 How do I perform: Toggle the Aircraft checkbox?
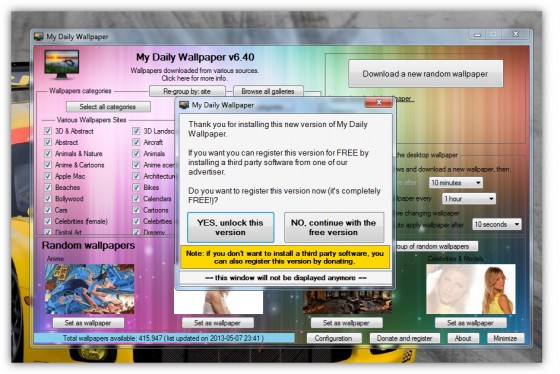[136, 142]
